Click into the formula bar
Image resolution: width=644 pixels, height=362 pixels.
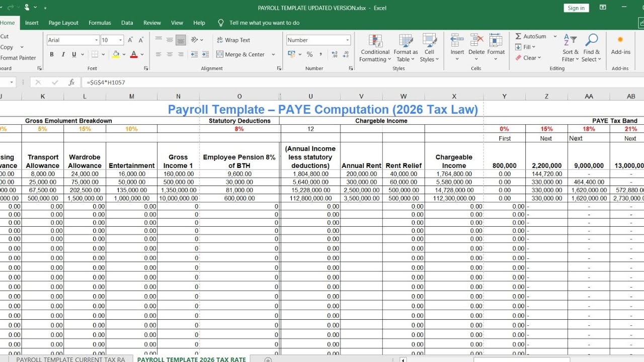(362, 82)
